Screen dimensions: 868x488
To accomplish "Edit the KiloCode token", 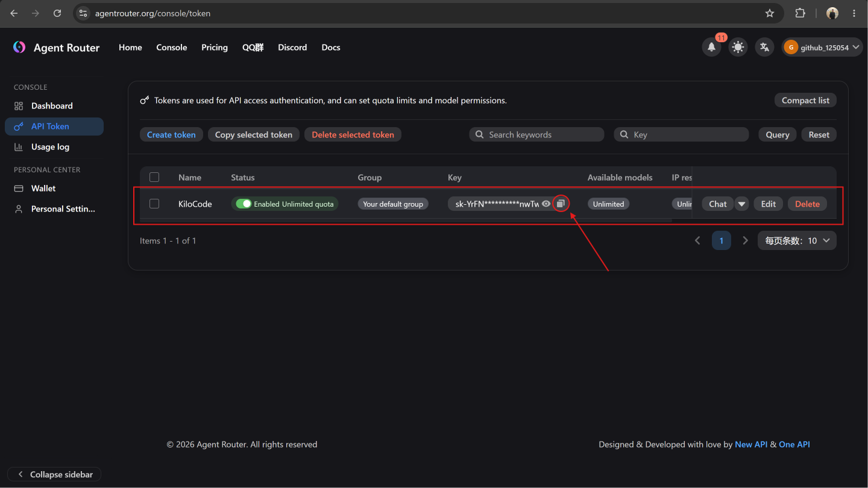I will pos(769,204).
